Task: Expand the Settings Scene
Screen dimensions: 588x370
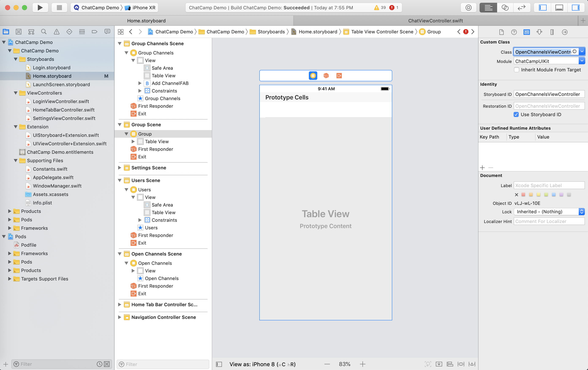Action: [x=120, y=168]
